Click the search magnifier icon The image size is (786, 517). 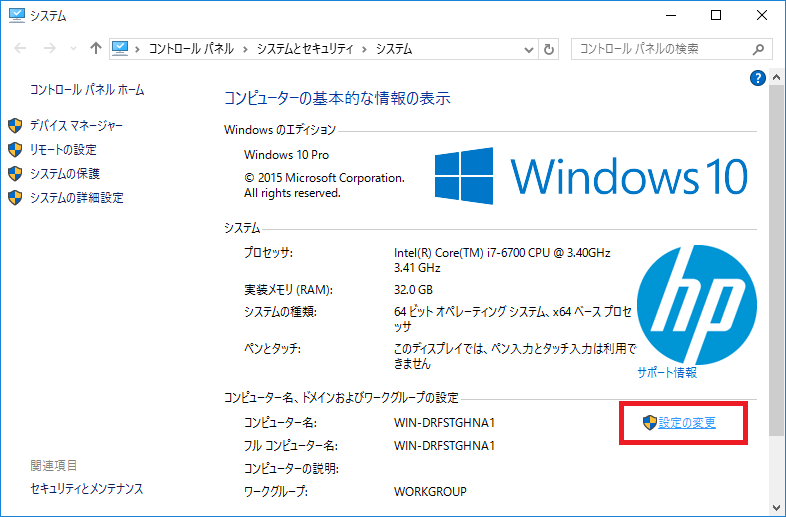pyautogui.click(x=759, y=48)
